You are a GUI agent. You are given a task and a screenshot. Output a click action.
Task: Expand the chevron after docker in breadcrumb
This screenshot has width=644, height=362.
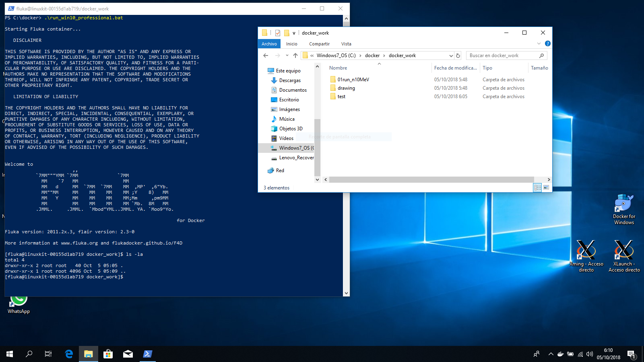384,56
